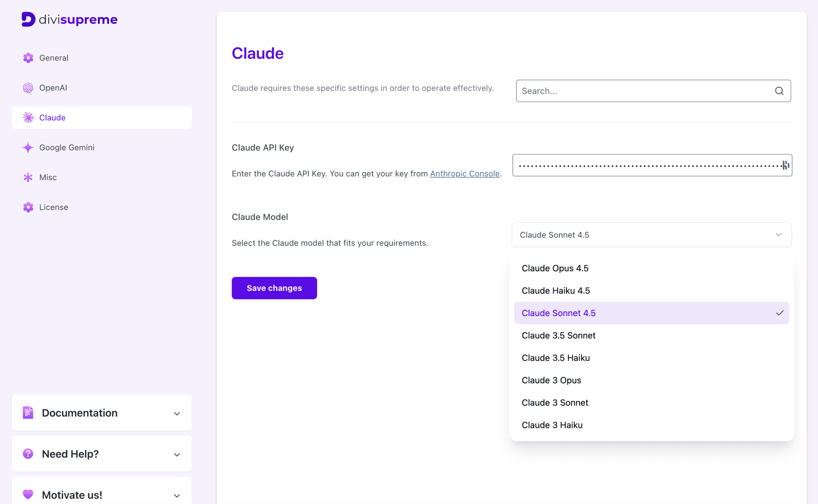The image size is (818, 504).
Task: Click the divisupreme logo icon
Action: 28,19
